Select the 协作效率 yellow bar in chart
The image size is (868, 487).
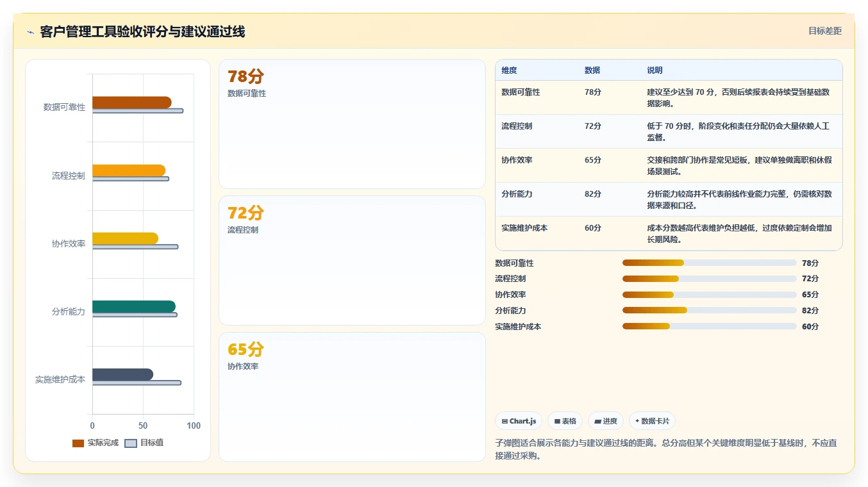(125, 238)
